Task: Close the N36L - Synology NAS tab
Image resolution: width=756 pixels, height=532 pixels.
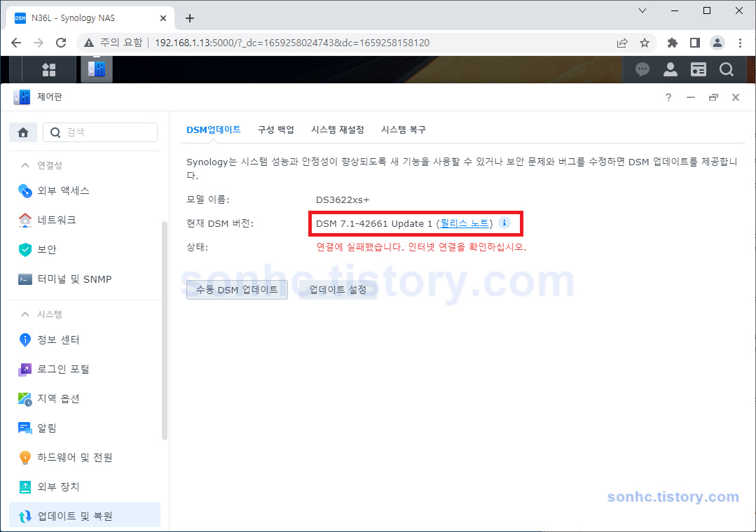Action: (163, 18)
